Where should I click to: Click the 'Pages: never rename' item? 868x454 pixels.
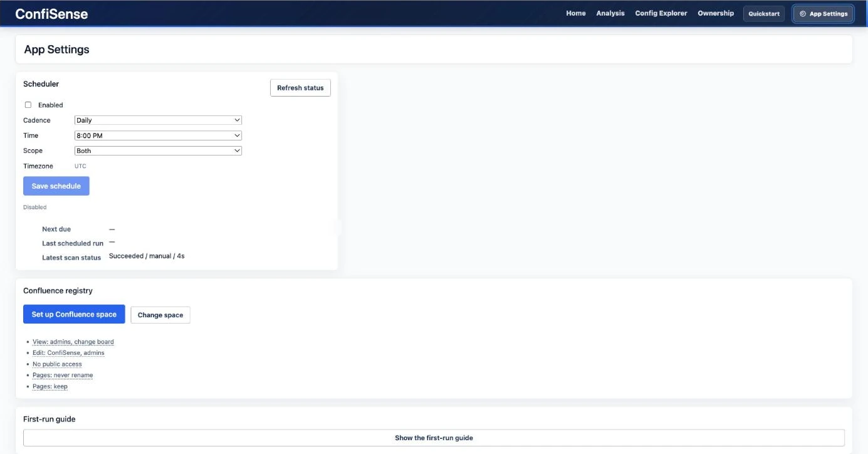[x=63, y=375]
